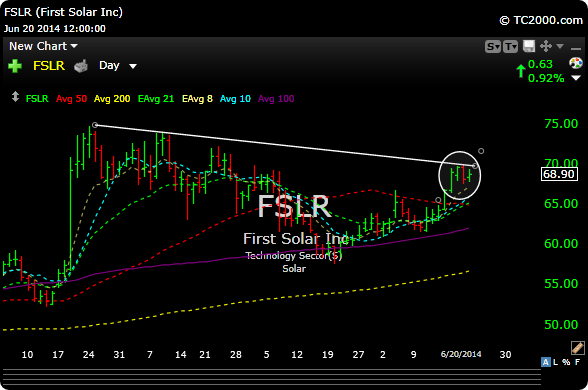This screenshot has width=588, height=390.
Task: Click the Jun 20 2014 12:00:00 timestamp
Action: pyautogui.click(x=55, y=29)
